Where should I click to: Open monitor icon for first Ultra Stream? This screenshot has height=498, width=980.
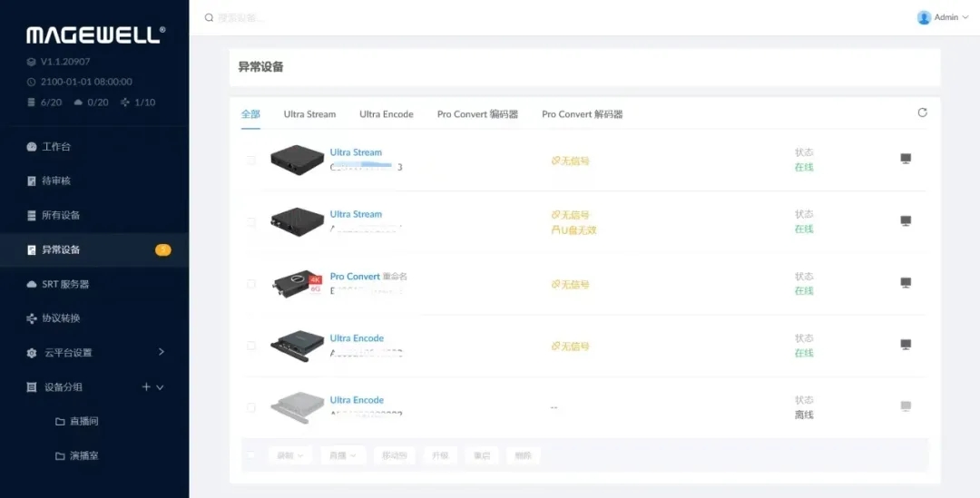coord(905,159)
